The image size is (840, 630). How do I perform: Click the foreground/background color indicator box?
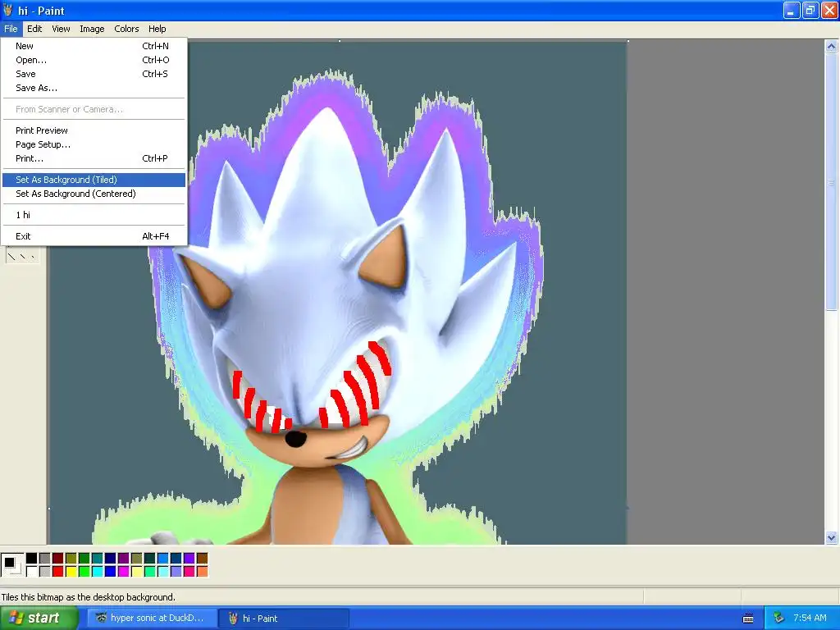(x=11, y=564)
